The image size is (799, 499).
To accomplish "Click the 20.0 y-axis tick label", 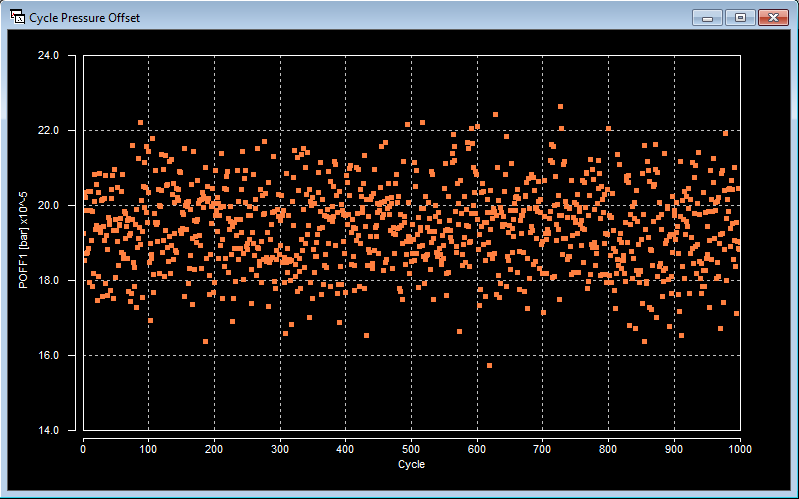I will pyautogui.click(x=49, y=206).
